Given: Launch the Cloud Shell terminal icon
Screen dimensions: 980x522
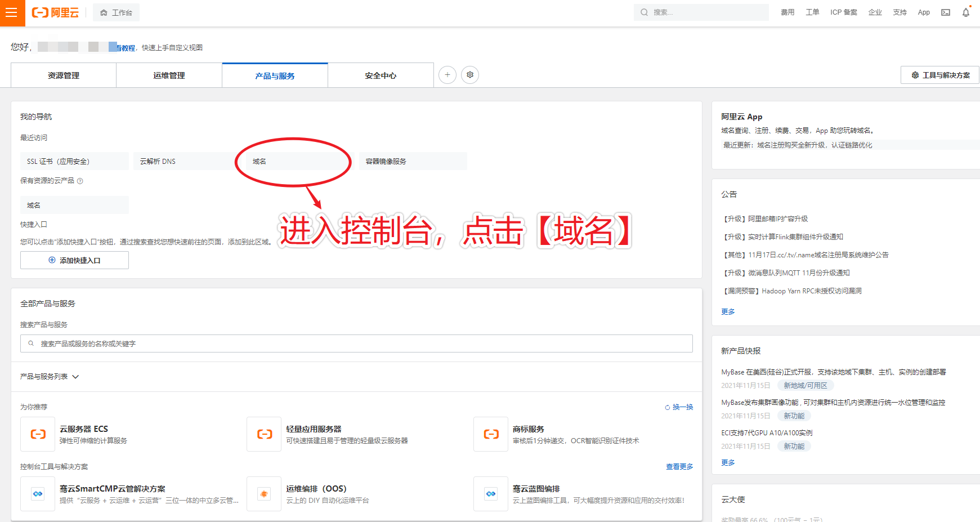Looking at the screenshot, I should 946,12.
